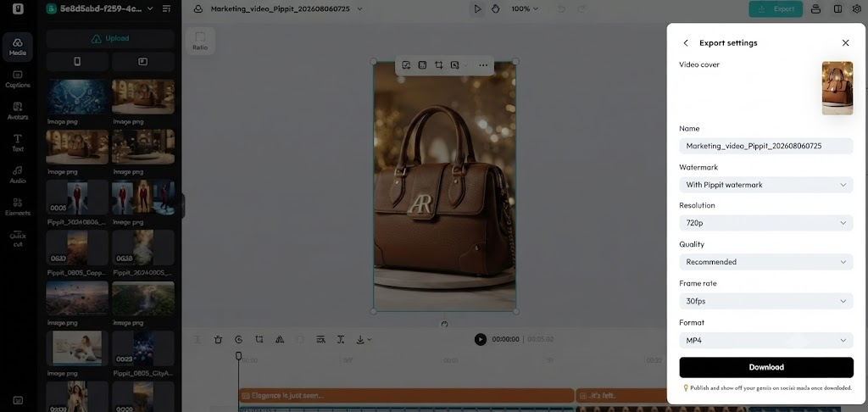Screen dimensions: 868x412
Task: Click the download icon in timeline toolbar
Action: (359, 339)
